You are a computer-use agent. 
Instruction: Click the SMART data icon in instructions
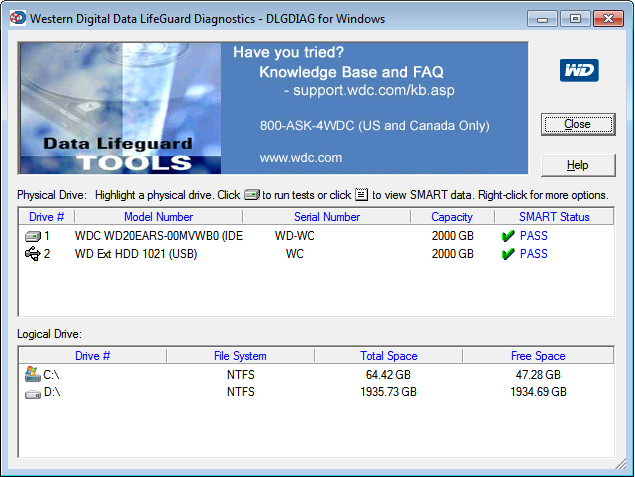pos(362,194)
